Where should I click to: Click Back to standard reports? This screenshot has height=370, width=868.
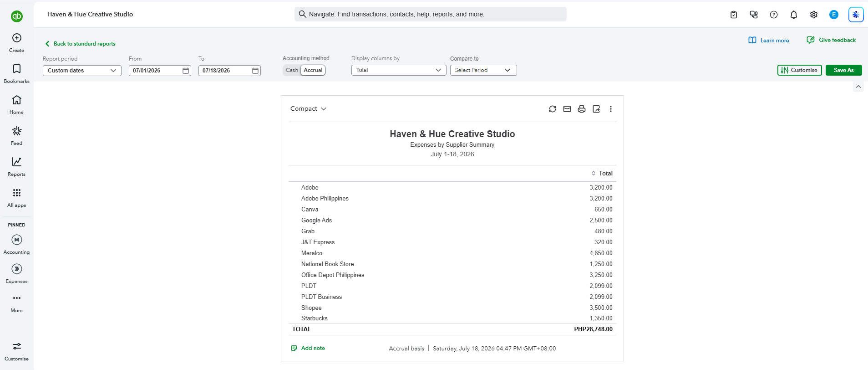pos(80,44)
